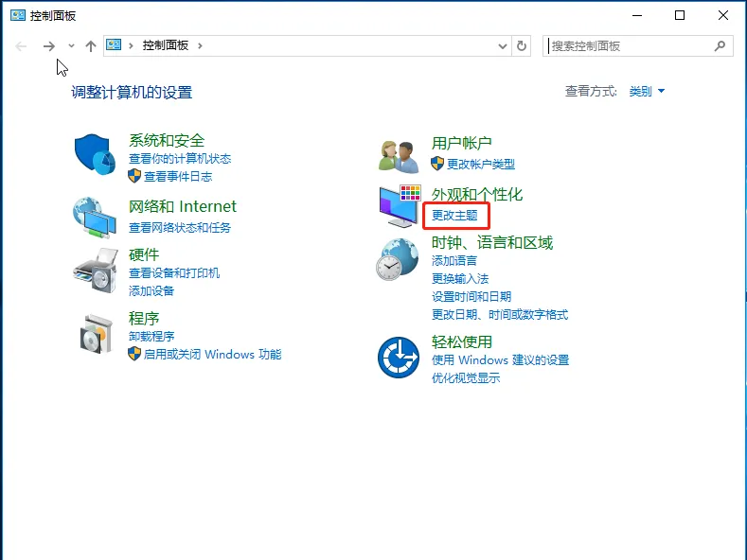747x560 pixels.
Task: Open 查看网络状态和任务 link
Action: tap(180, 228)
